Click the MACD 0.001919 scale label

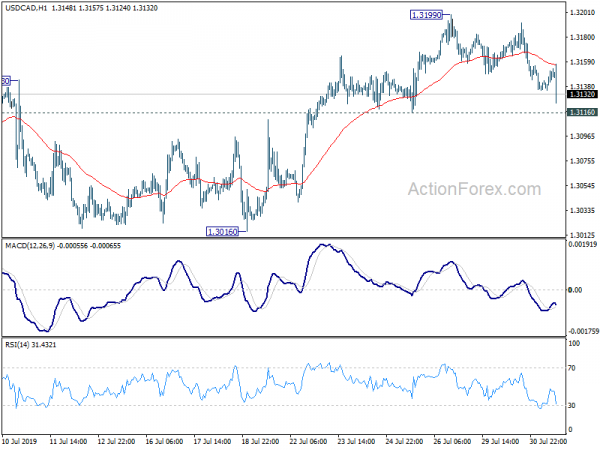583,244
